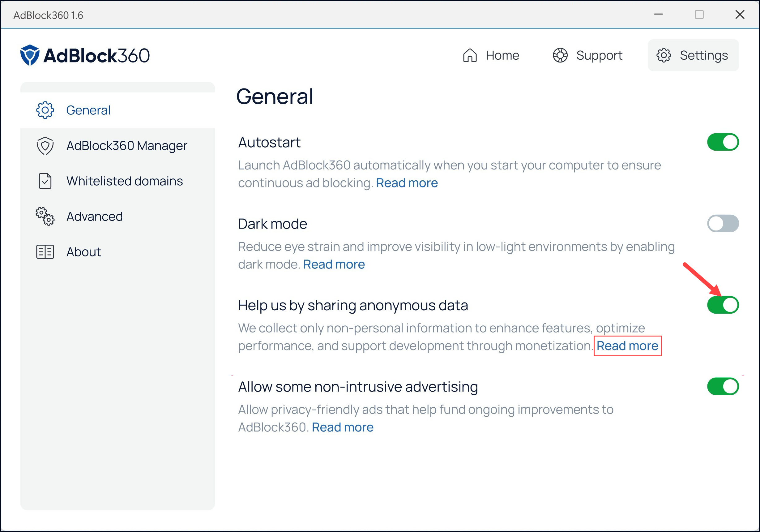
Task: Select AdBlock360 Manager in sidebar
Action: click(x=117, y=146)
